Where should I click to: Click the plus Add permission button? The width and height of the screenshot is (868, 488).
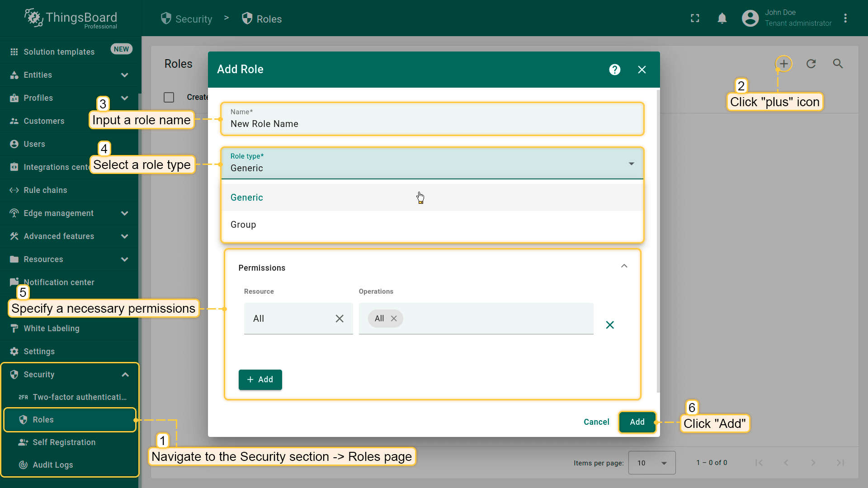pyautogui.click(x=260, y=380)
